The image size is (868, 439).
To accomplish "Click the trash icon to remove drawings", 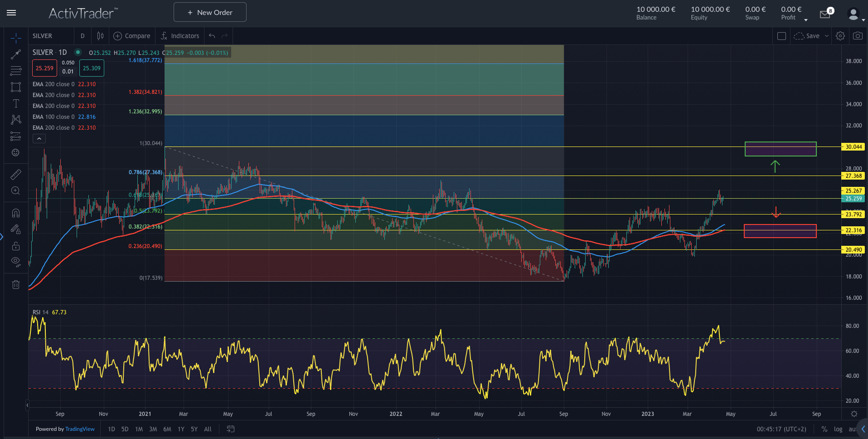I will (x=16, y=285).
